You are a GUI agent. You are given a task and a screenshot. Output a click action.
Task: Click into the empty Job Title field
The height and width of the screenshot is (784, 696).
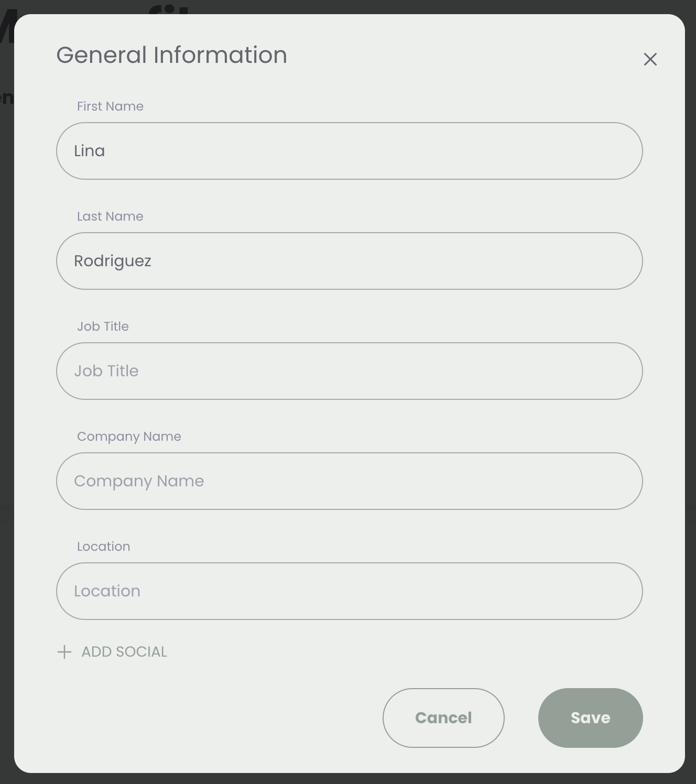coord(350,371)
